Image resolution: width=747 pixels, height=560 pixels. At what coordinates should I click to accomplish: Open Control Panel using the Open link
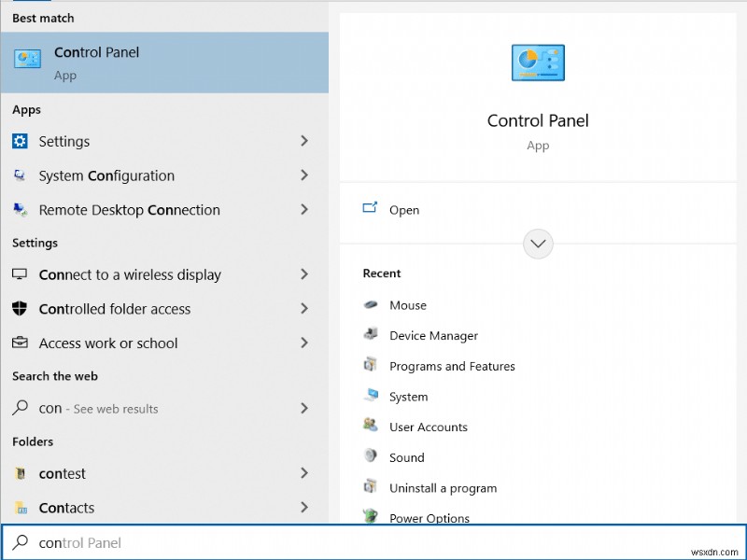(x=404, y=210)
